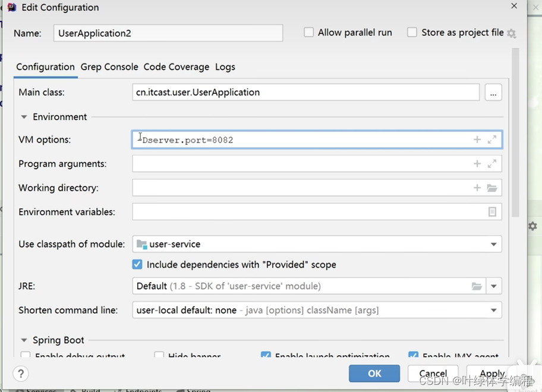Viewport: 542px width, 392px height.
Task: Open the Shorten command line dropdown
Action: [494, 309]
